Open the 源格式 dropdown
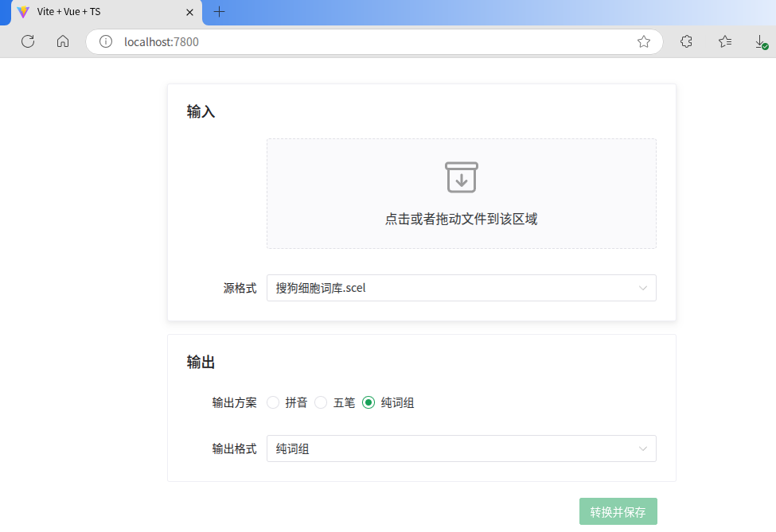Screen dimensions: 776x532 (x=462, y=288)
